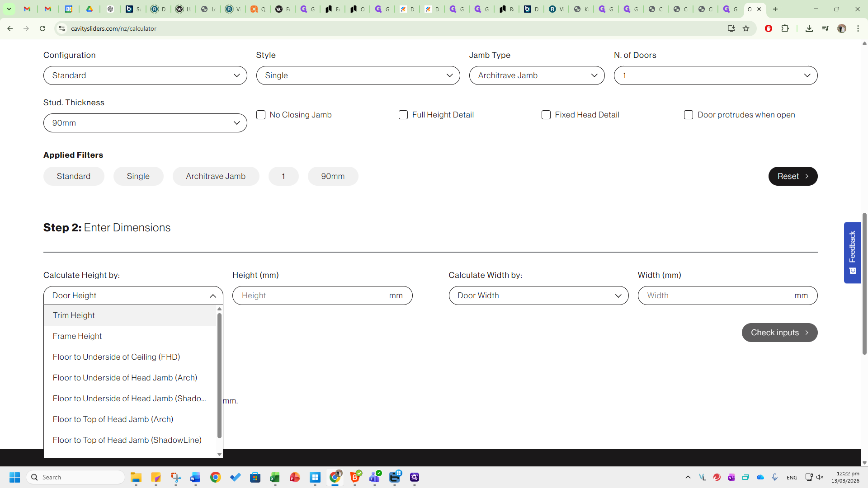Open the browser extensions puzzle icon

click(x=785, y=28)
